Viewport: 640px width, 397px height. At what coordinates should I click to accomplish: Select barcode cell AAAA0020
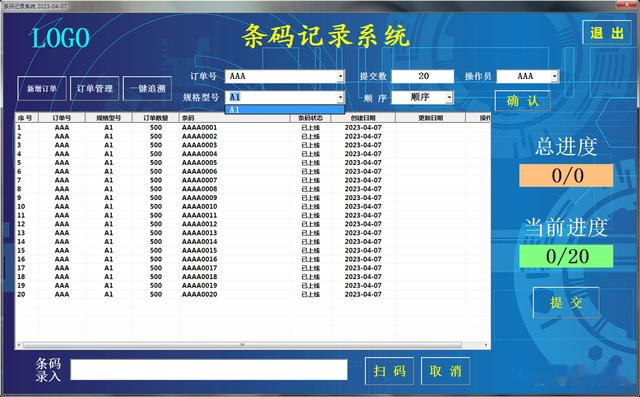pyautogui.click(x=200, y=294)
